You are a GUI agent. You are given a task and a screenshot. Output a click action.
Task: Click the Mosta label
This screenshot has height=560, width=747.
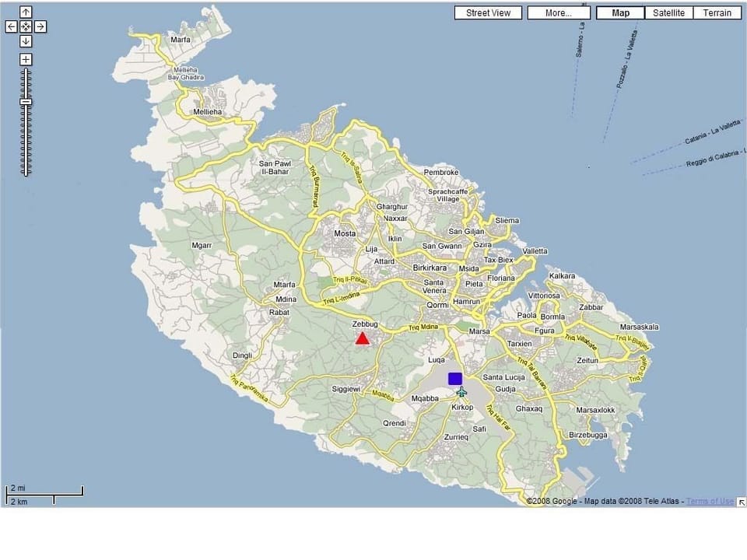345,233
